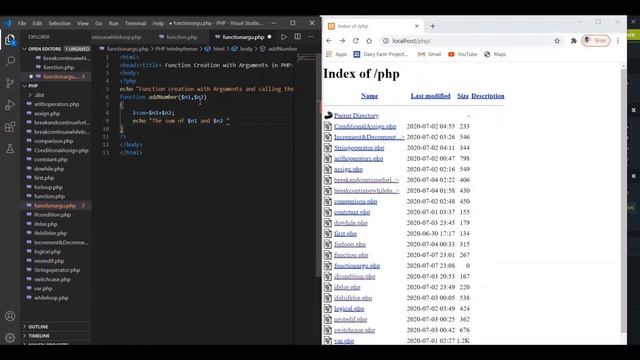Open the Terminal menu
This screenshot has height=360, width=640.
click(x=136, y=23)
